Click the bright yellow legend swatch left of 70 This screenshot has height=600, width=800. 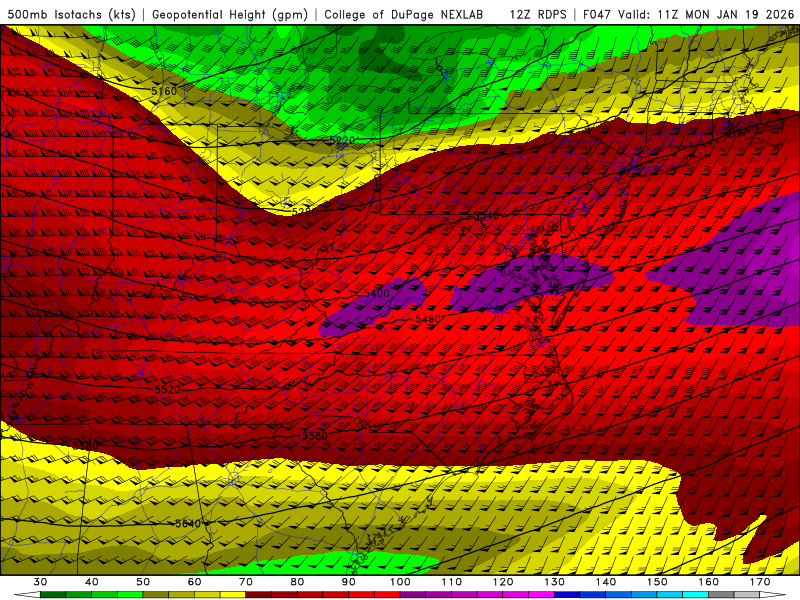click(x=233, y=595)
